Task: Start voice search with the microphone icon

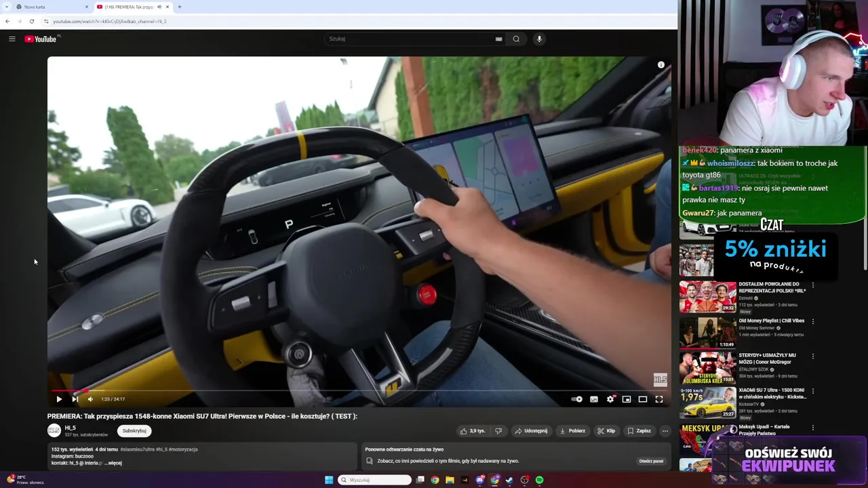Action: tap(539, 39)
